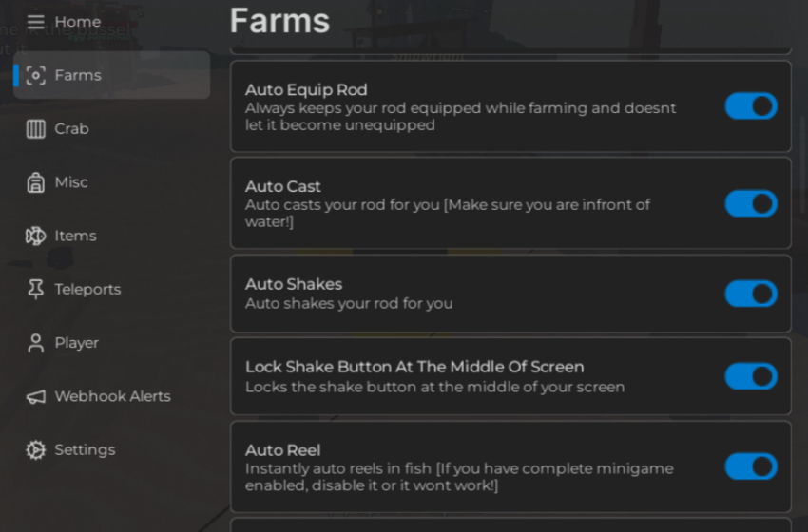Click the Settings gear icon
The image size is (808, 532).
coord(35,450)
